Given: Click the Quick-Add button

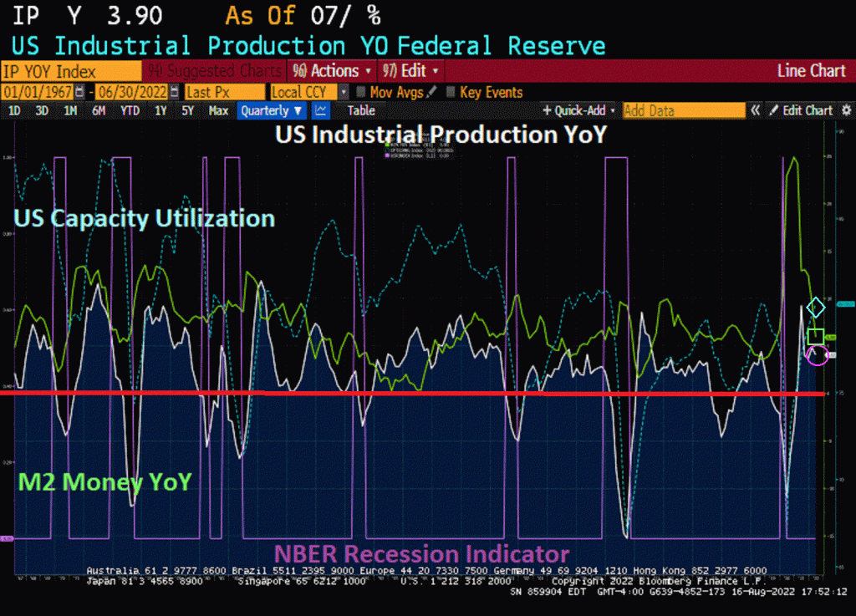Looking at the screenshot, I should pyautogui.click(x=579, y=110).
